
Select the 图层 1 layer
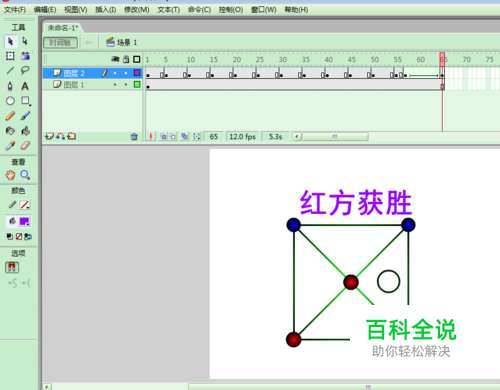74,85
